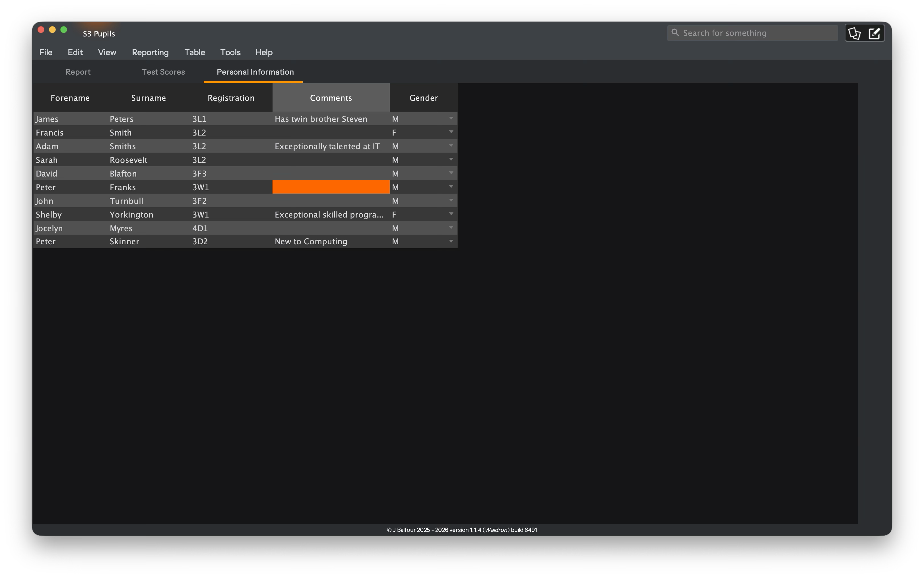
Task: Focus the 'Search for something' field
Action: (752, 33)
